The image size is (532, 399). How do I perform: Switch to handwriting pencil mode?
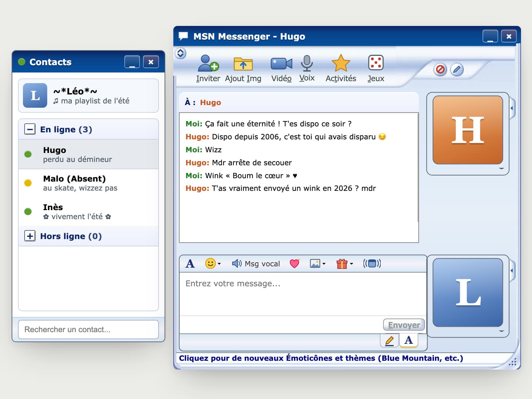pos(389,340)
